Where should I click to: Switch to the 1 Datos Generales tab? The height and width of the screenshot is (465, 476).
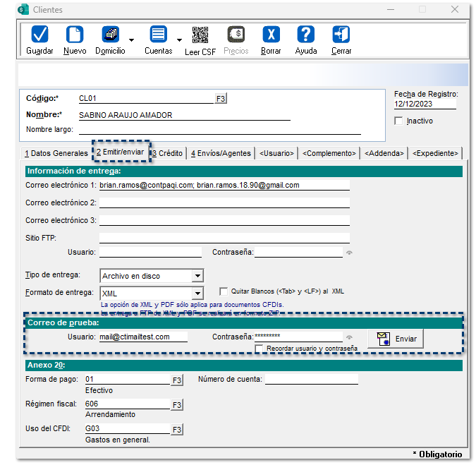click(x=56, y=153)
